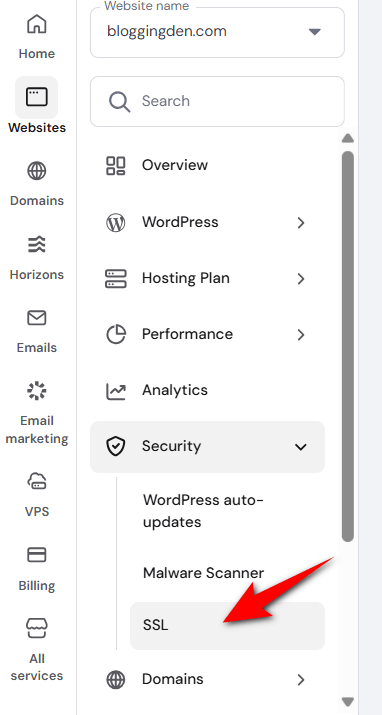
Task: Open Home via the house icon
Action: pyautogui.click(x=36, y=24)
